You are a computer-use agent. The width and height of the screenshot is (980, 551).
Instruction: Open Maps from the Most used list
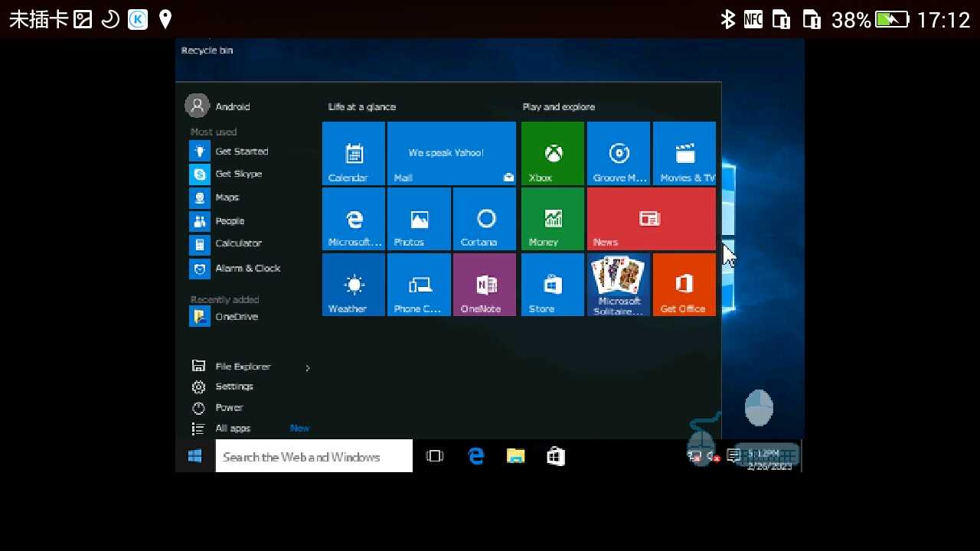click(x=214, y=197)
